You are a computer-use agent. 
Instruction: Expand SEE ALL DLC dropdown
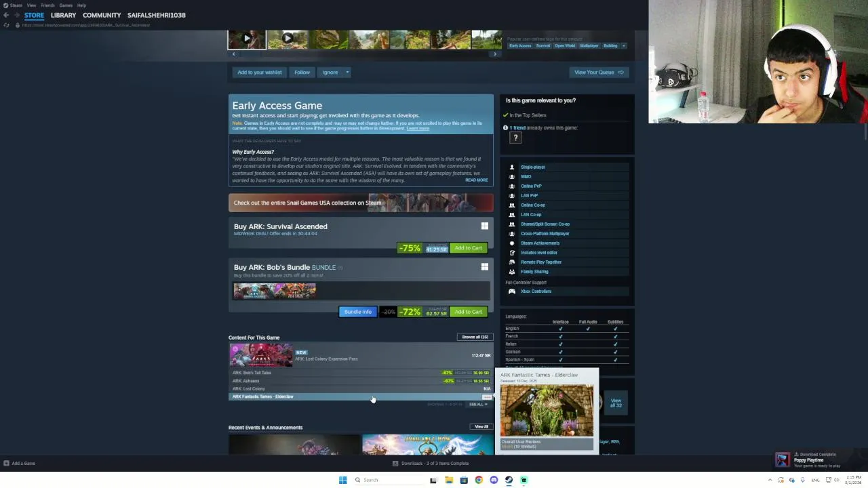pos(478,405)
